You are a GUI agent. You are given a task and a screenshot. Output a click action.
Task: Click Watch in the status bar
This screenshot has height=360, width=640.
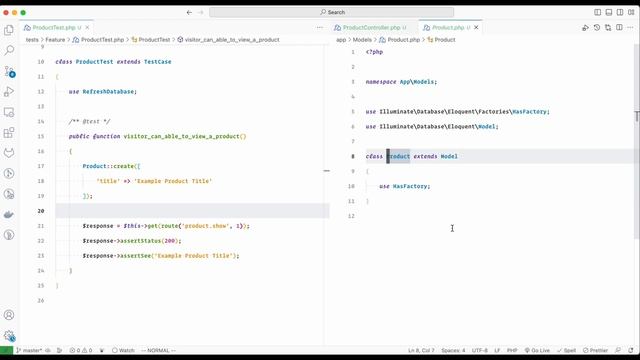pyautogui.click(x=123, y=350)
